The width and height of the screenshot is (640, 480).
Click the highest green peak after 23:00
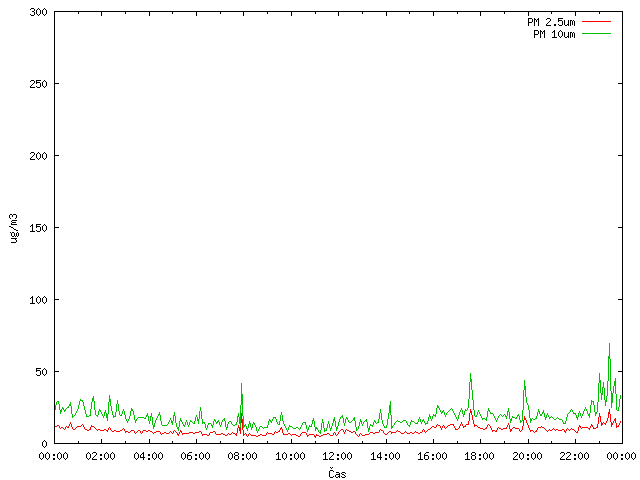click(609, 344)
